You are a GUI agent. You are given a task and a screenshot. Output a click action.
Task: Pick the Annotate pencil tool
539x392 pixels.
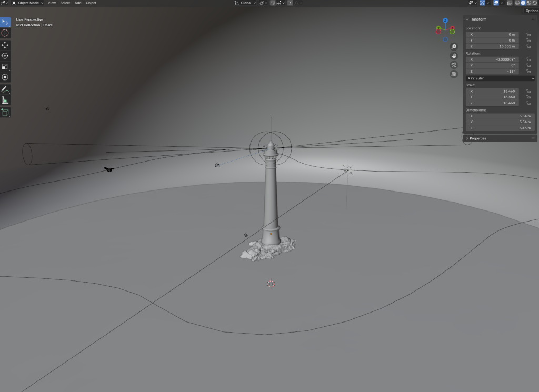point(5,89)
